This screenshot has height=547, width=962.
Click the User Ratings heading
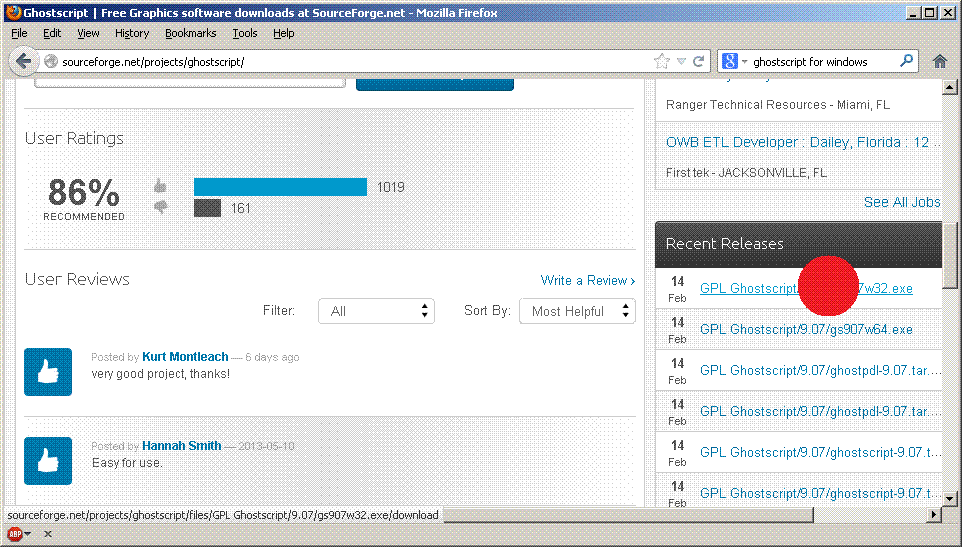pos(74,139)
